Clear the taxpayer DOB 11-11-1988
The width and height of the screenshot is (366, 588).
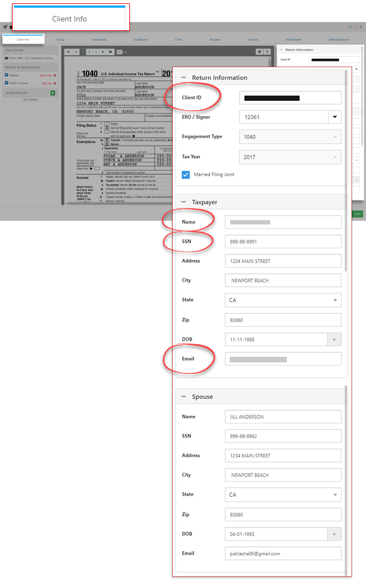334,339
